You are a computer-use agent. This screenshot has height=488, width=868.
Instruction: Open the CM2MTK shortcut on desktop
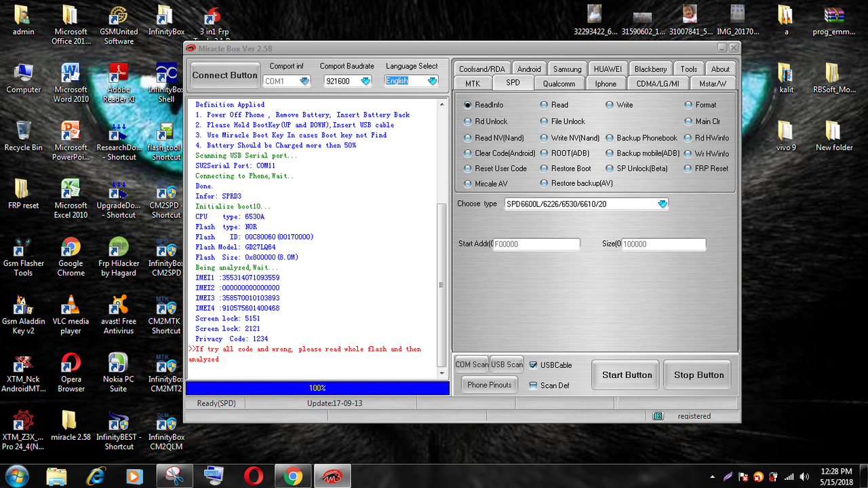[x=166, y=314]
